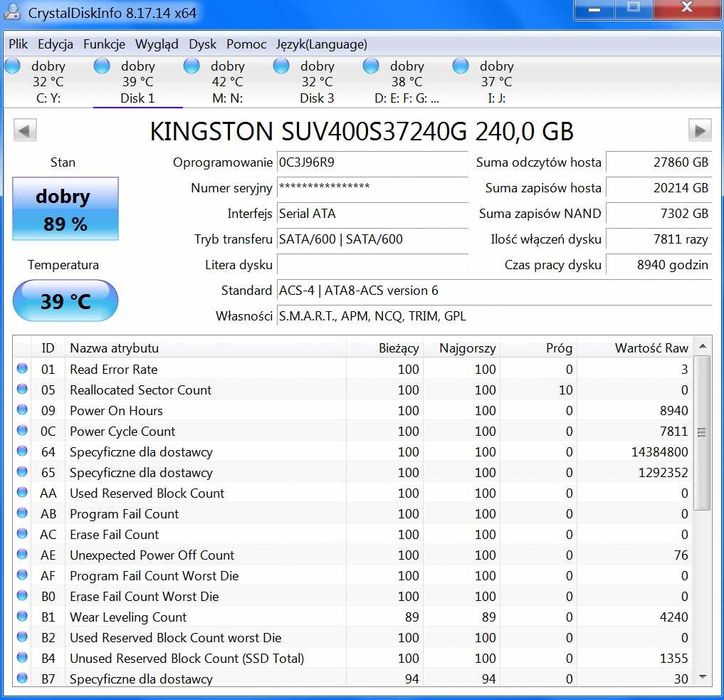Viewport: 724px width, 700px height.
Task: Click the Próg column header
Action: (538, 348)
